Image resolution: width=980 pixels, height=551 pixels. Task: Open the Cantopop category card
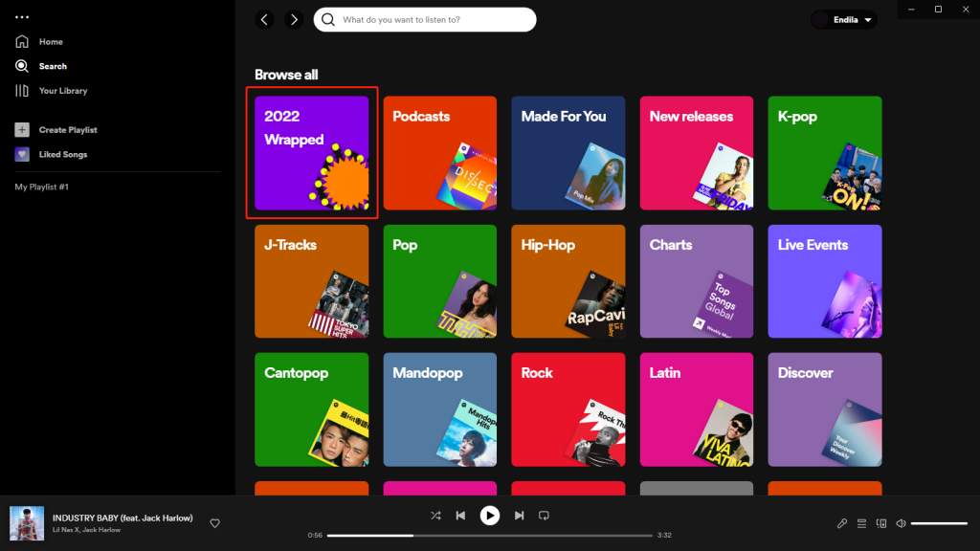(312, 409)
